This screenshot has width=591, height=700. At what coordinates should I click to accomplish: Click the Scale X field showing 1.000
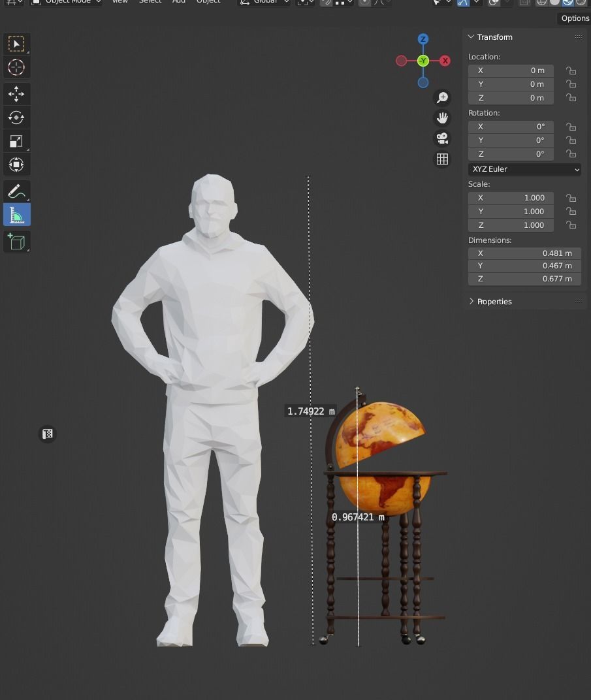tap(511, 198)
